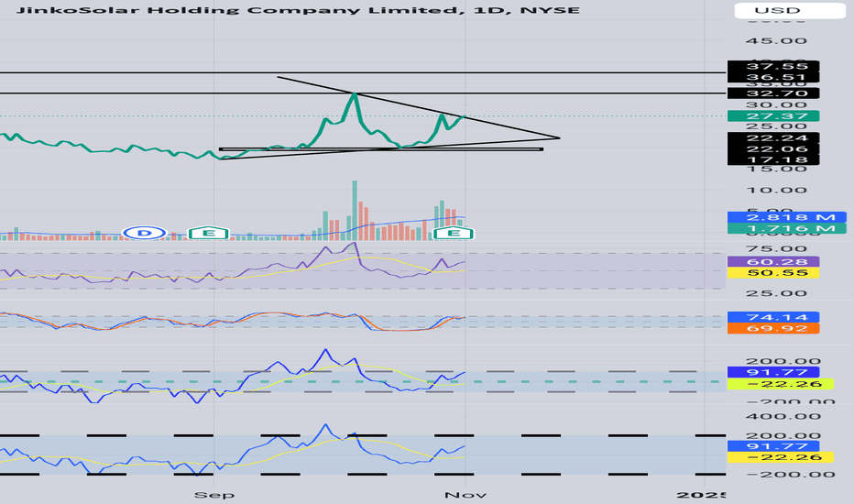Click the RSI value label 60.28
The height and width of the screenshot is (504, 854).
click(772, 262)
